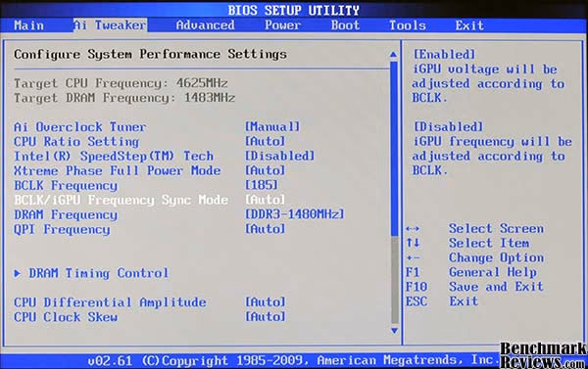588x369 pixels.
Task: Change QPI Frequency [Auto] value
Action: pos(266,229)
